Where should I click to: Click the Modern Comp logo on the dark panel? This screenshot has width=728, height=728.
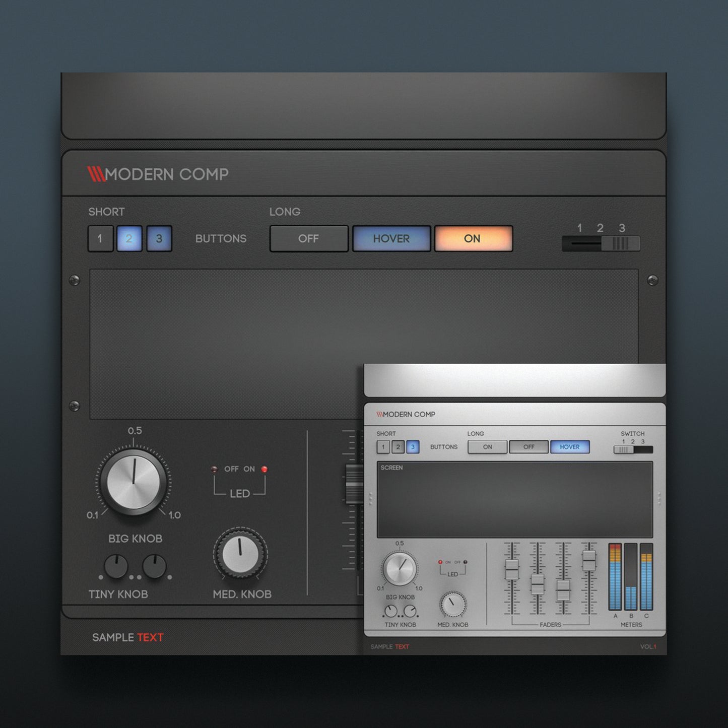click(x=158, y=174)
